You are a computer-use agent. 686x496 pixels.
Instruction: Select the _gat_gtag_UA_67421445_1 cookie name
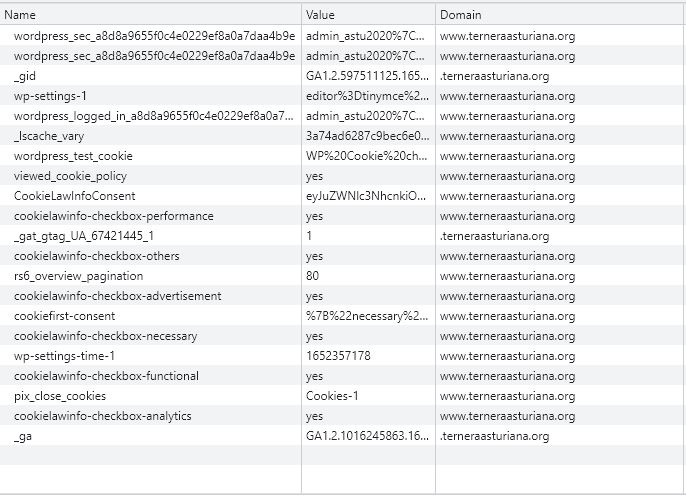tap(84, 236)
